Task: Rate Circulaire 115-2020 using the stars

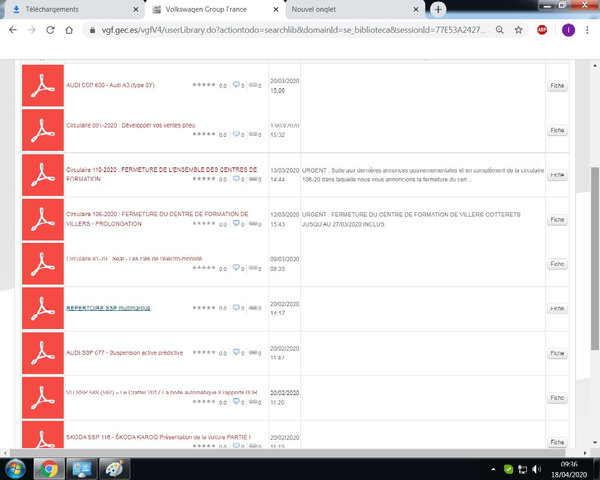Action: (x=204, y=179)
